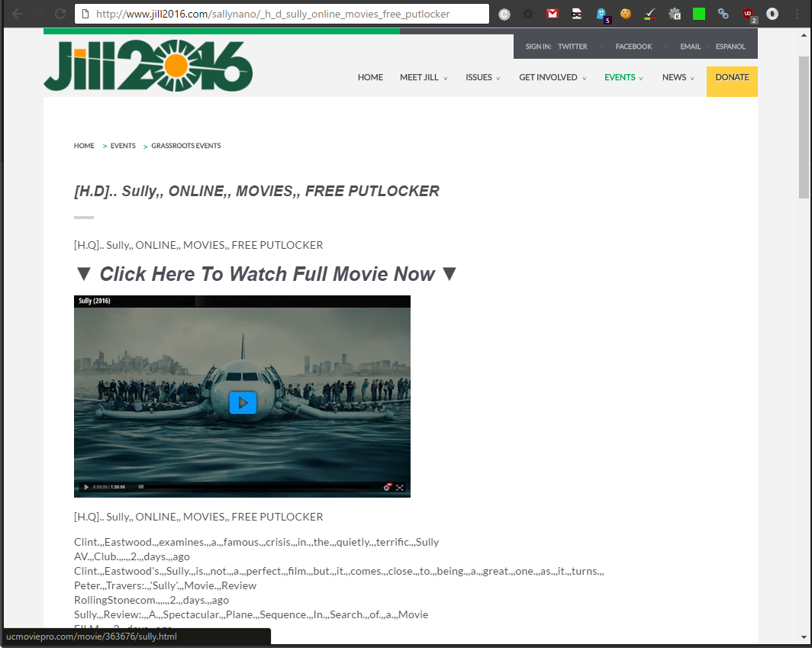Screen dimensions: 812x648
Task: Click the Home breadcrumb link
Action: (x=84, y=146)
